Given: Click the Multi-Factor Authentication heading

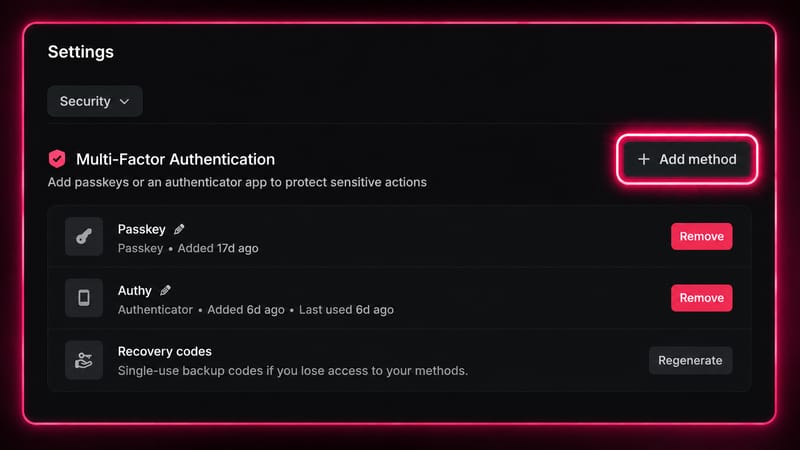Looking at the screenshot, I should coord(176,159).
